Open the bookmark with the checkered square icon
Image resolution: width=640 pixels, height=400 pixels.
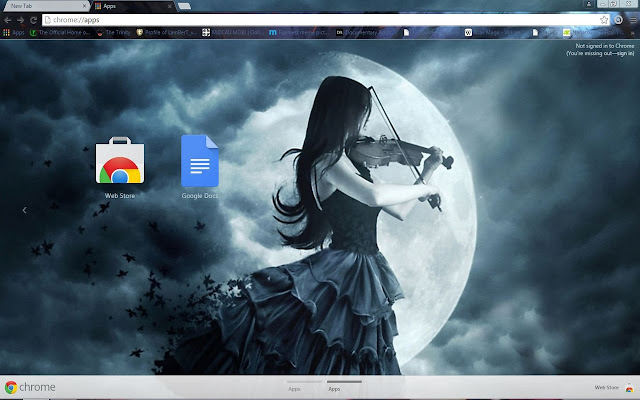point(233,33)
